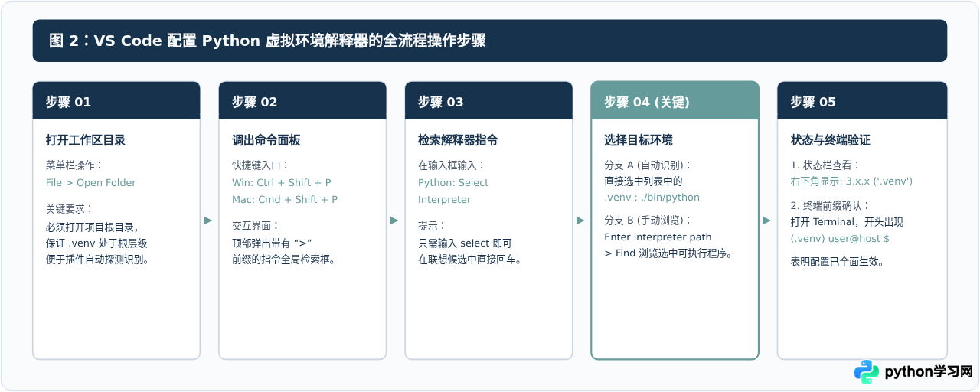Viewport: 980px width, 392px height.
Task: Click the line 表明配置已全面生效。
Action: tap(838, 262)
